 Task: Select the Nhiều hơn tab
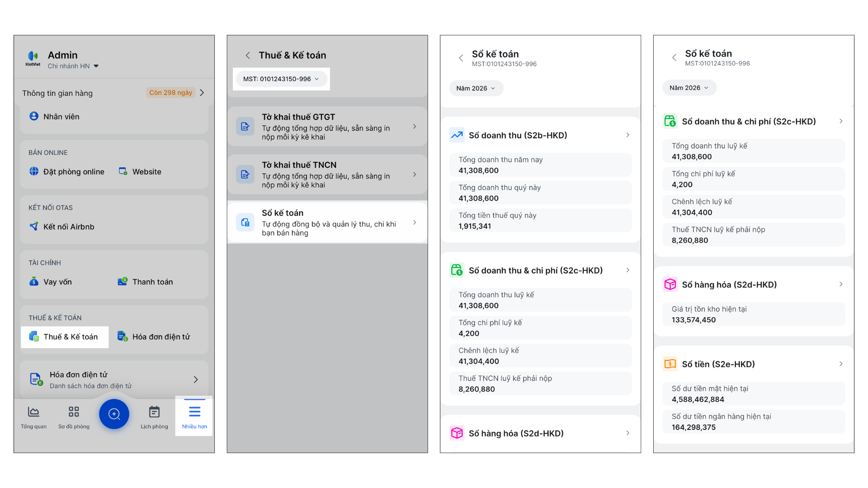click(194, 416)
